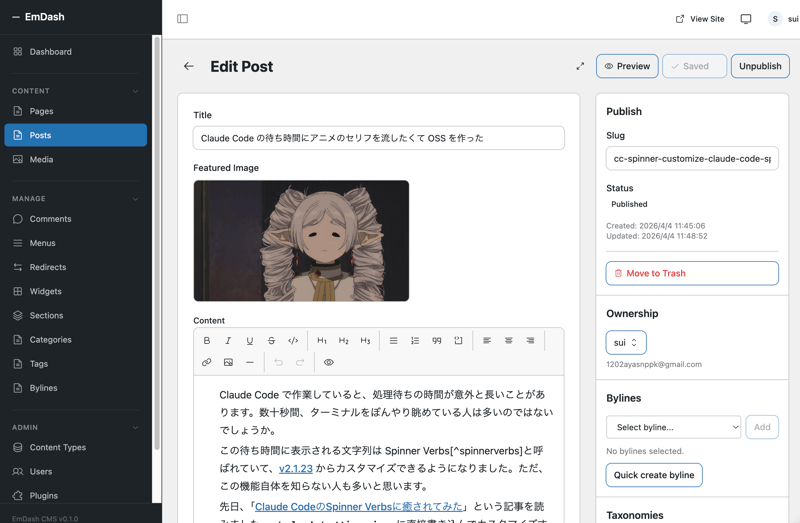Select Posts in sidebar

coord(76,135)
